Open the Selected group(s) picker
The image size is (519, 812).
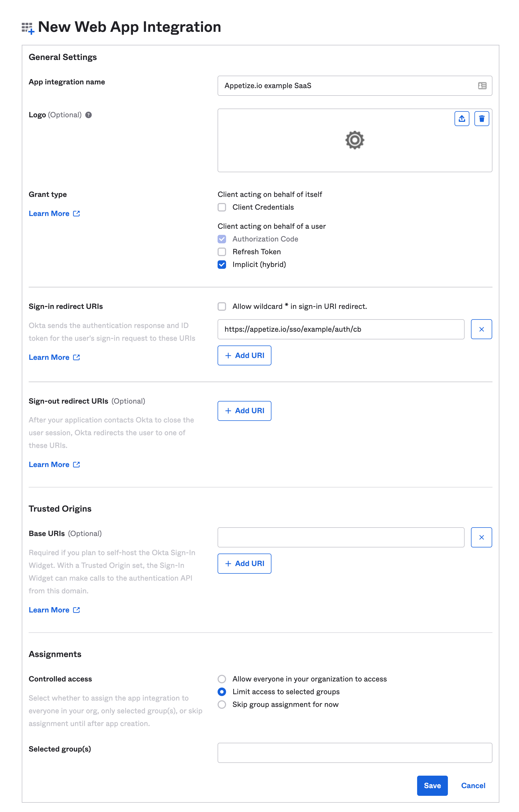tap(355, 752)
